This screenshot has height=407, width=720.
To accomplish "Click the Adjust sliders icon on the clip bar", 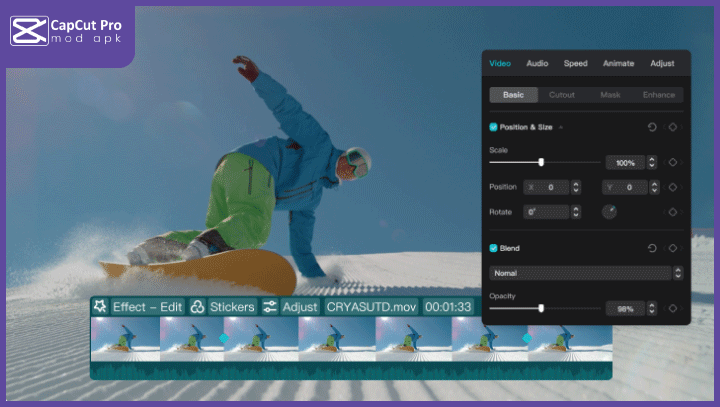I will point(270,307).
